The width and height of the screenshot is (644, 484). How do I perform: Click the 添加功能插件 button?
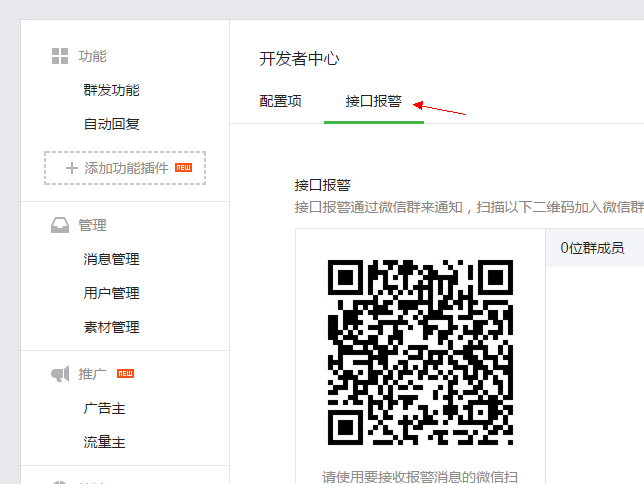click(125, 168)
